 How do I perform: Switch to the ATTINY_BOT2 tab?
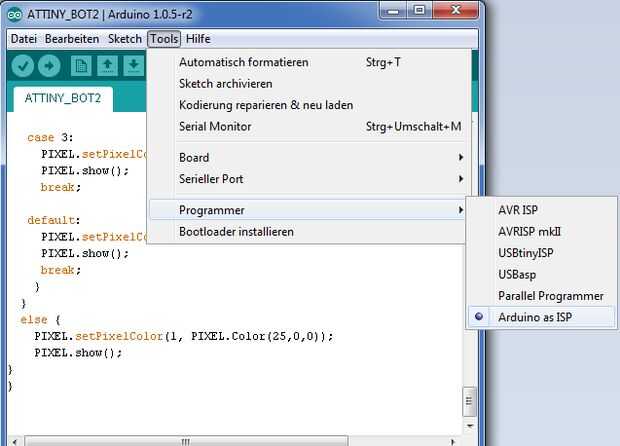coord(63,98)
